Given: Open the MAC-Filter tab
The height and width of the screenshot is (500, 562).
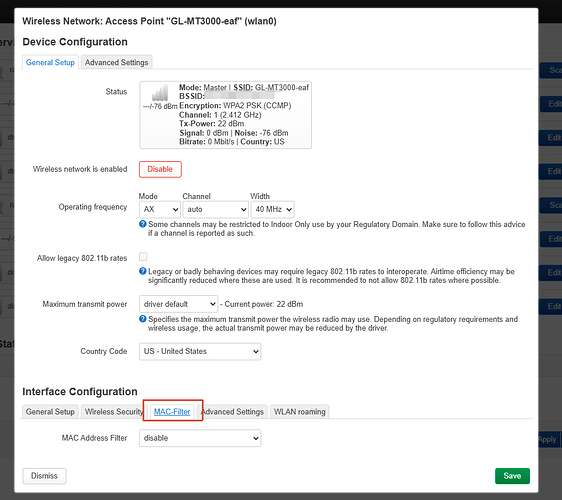Looking at the screenshot, I should [172, 412].
